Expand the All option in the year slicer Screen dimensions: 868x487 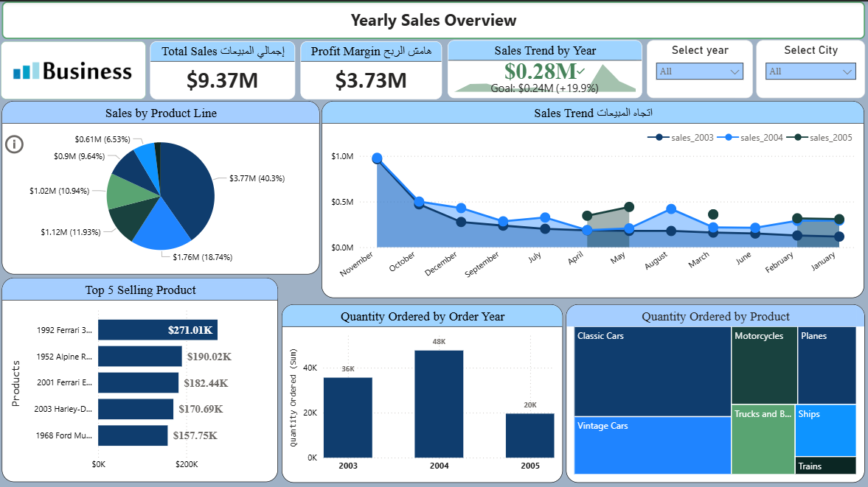pyautogui.click(x=699, y=71)
